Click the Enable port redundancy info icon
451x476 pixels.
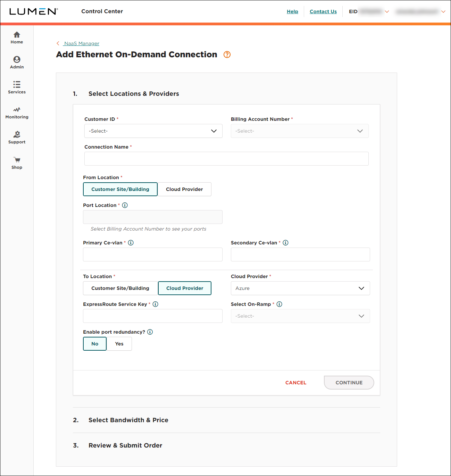pyautogui.click(x=150, y=332)
